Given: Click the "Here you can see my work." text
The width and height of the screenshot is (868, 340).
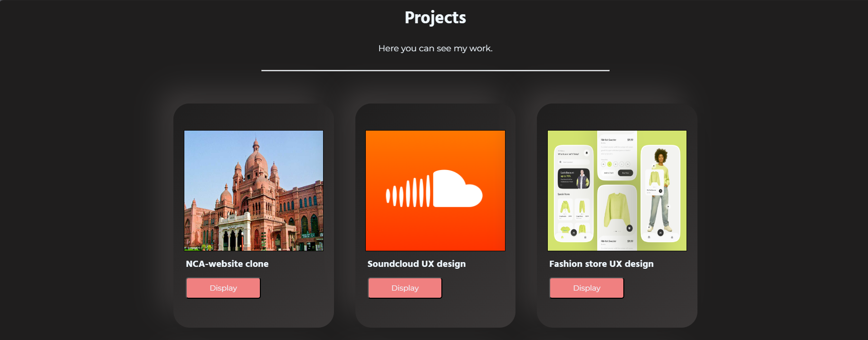Looking at the screenshot, I should click(435, 48).
